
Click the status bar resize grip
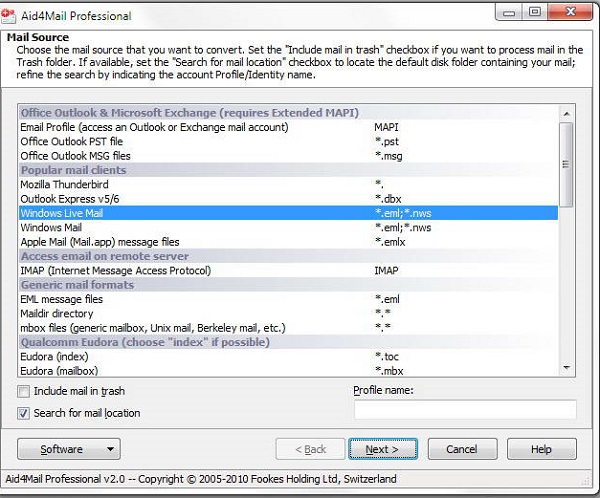pos(585,481)
